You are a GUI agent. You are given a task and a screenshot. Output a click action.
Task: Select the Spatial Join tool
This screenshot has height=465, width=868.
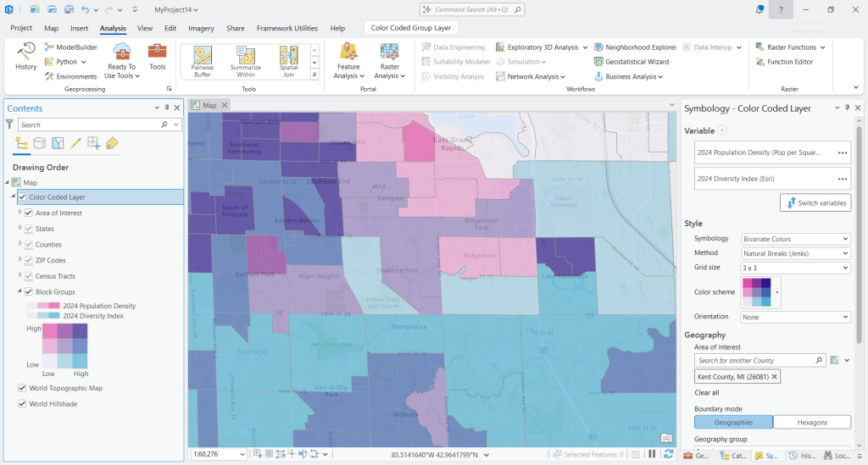[288, 61]
